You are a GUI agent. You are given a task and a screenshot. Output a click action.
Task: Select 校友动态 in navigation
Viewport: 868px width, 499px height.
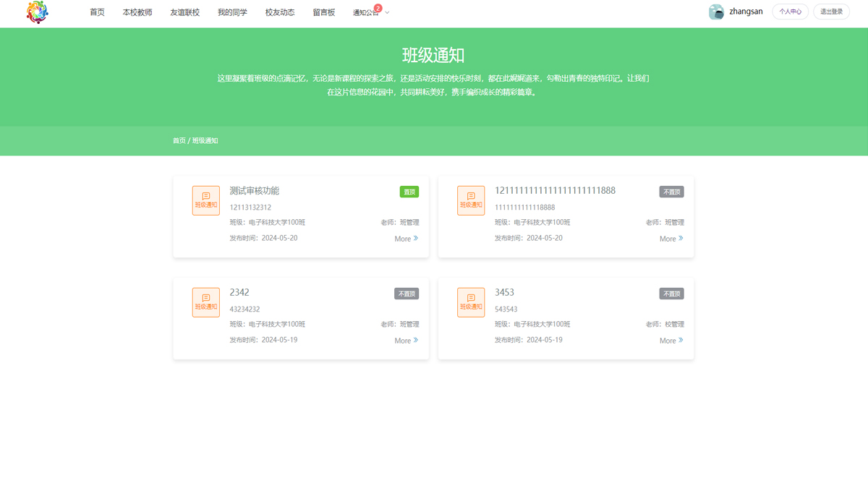[x=280, y=12]
